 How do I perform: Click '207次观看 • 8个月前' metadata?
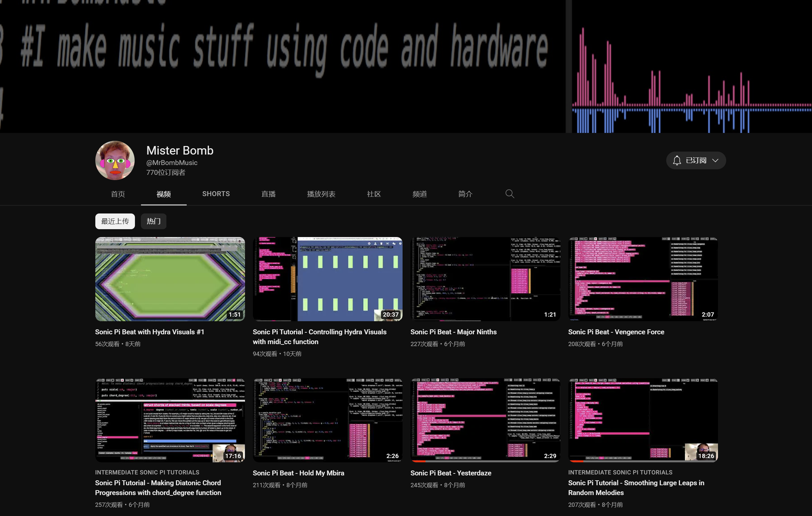coord(595,505)
